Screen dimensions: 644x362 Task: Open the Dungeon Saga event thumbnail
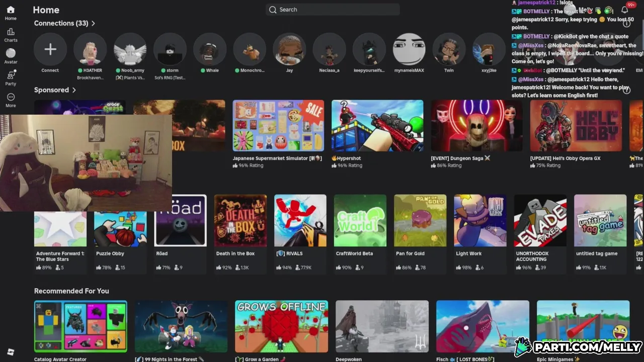point(476,126)
